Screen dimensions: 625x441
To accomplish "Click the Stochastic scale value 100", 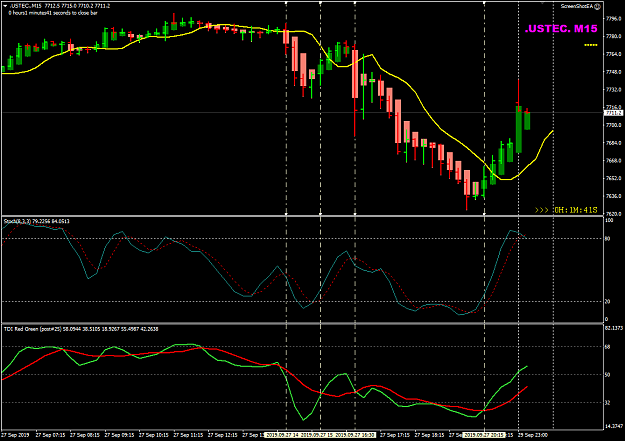I will [609, 221].
